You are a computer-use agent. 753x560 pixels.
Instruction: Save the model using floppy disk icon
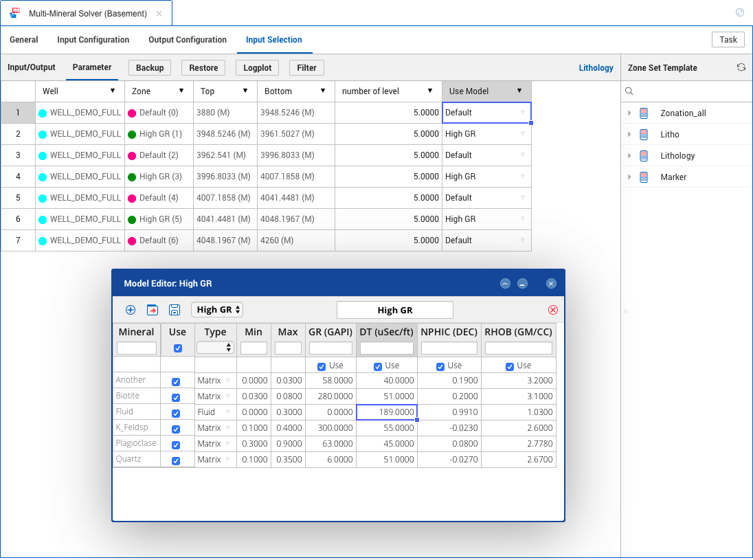[175, 310]
